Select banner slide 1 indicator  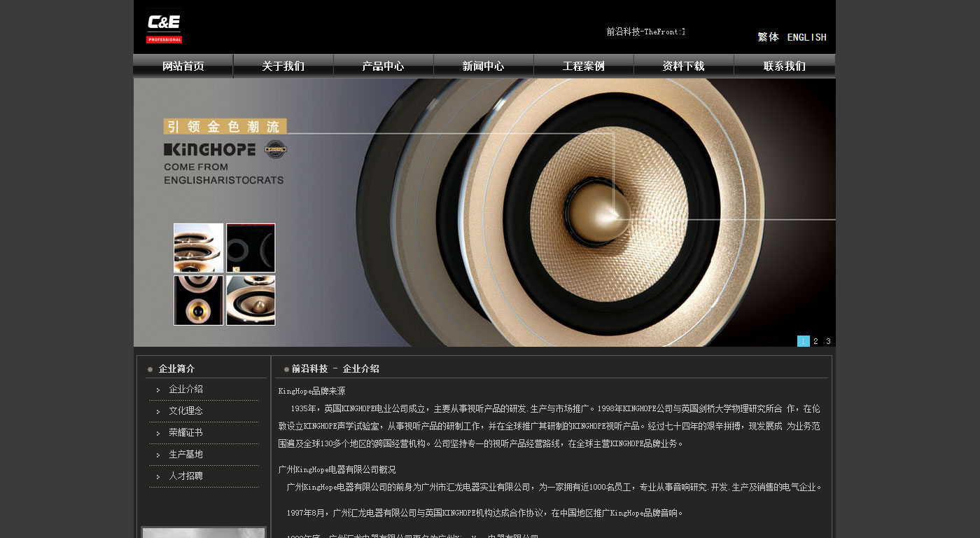(x=804, y=341)
